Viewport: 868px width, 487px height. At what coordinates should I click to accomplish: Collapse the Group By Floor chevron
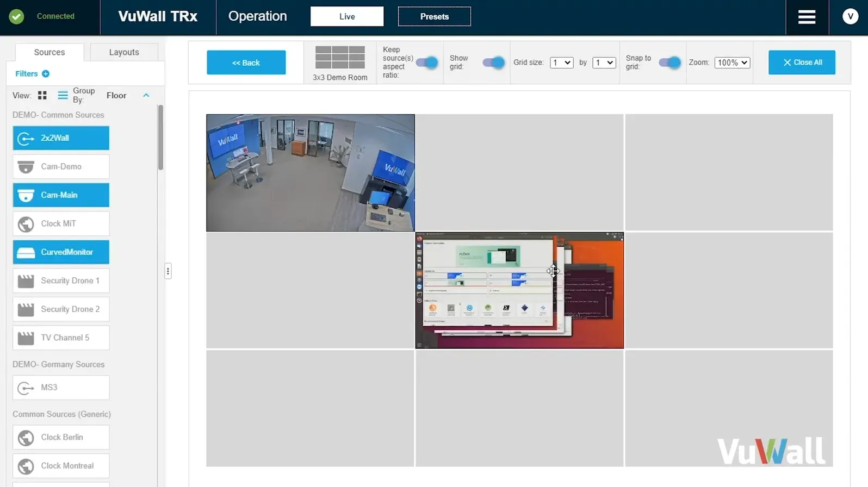[146, 96]
